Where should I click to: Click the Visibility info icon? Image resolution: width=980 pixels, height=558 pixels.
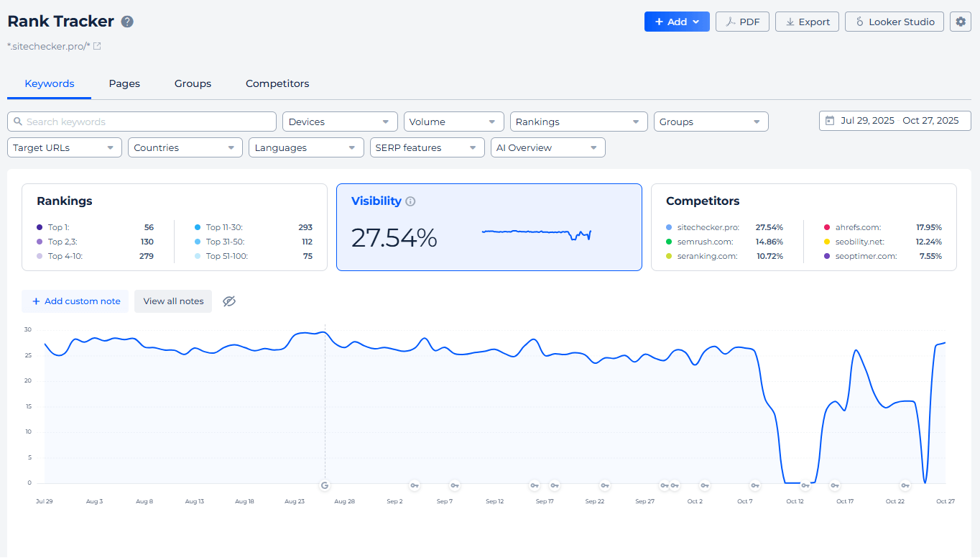[410, 201]
